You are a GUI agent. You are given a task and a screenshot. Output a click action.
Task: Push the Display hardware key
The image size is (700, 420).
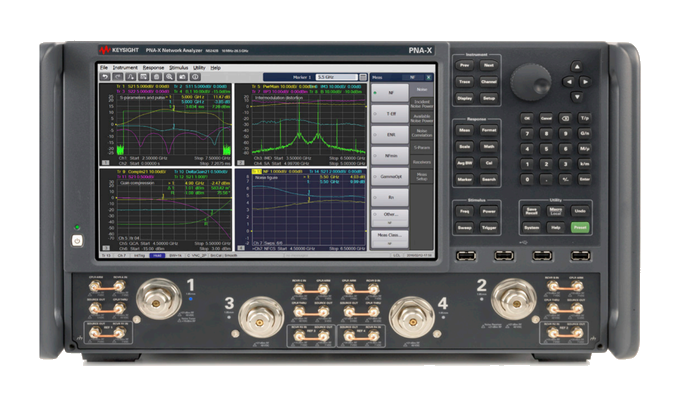(x=464, y=98)
